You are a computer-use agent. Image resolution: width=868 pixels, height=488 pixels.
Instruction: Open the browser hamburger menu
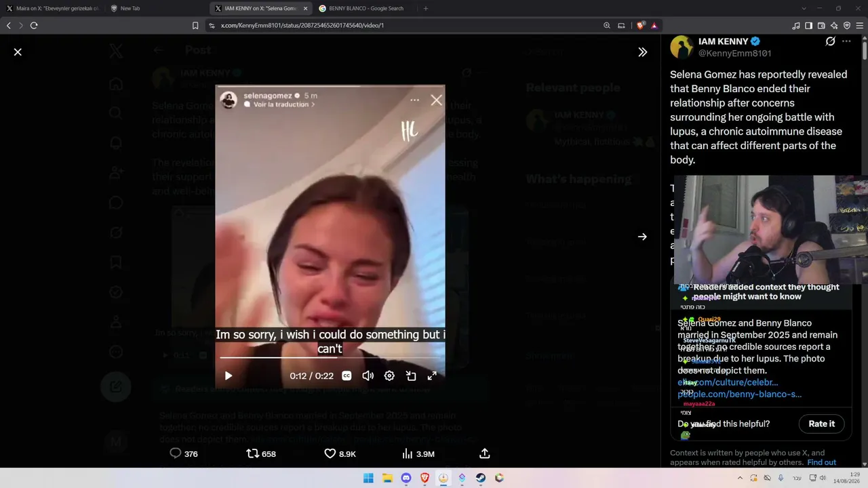(860, 25)
